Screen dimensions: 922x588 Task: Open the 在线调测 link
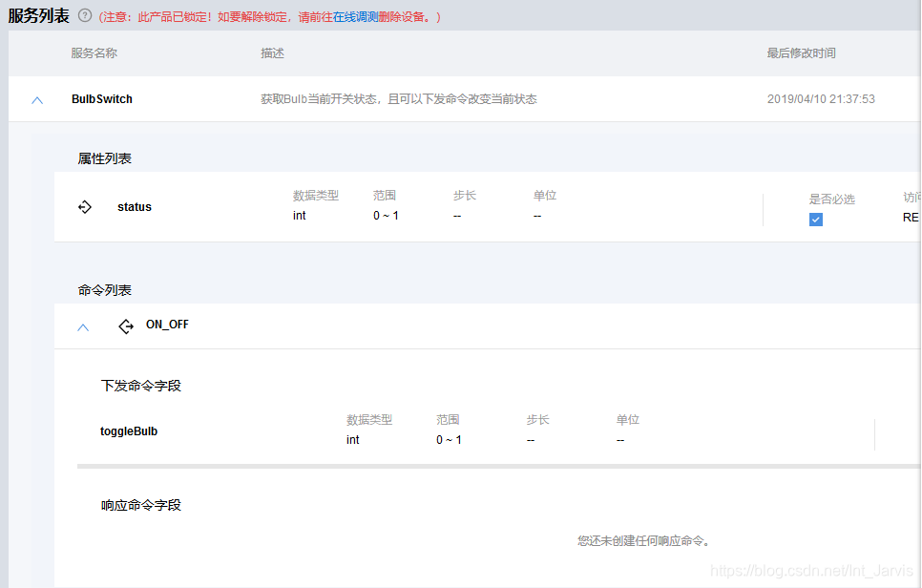pyautogui.click(x=355, y=17)
